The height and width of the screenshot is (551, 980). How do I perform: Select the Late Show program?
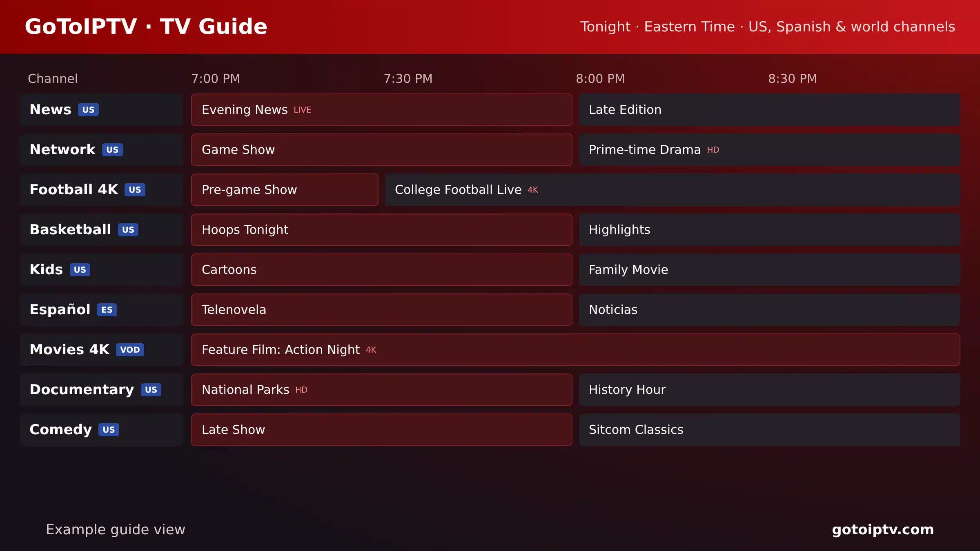[381, 430]
